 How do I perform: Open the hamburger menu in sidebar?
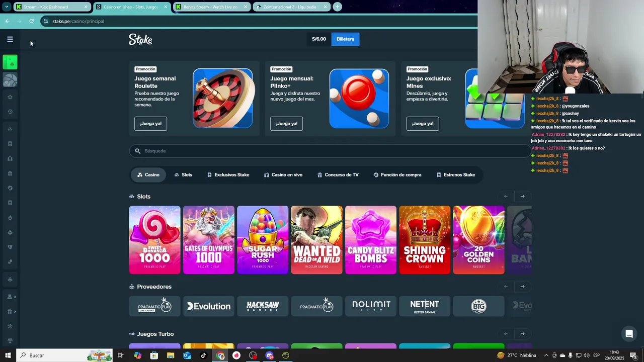tap(10, 39)
